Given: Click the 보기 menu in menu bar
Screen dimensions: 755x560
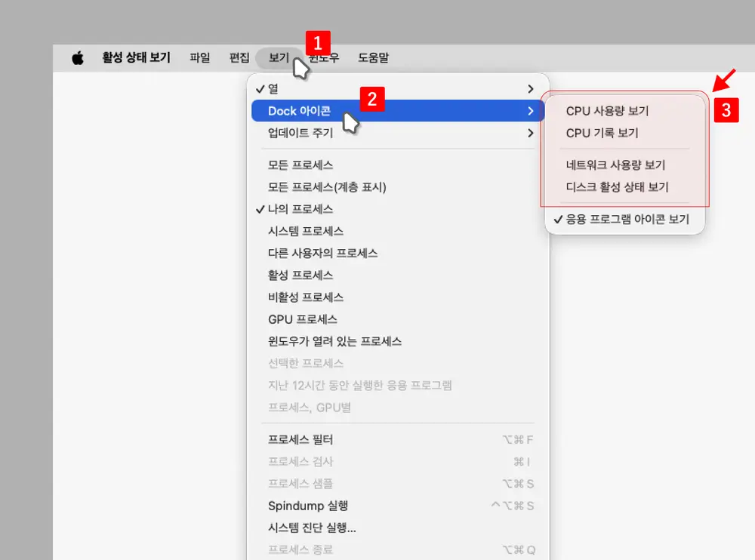Looking at the screenshot, I should pyautogui.click(x=279, y=58).
